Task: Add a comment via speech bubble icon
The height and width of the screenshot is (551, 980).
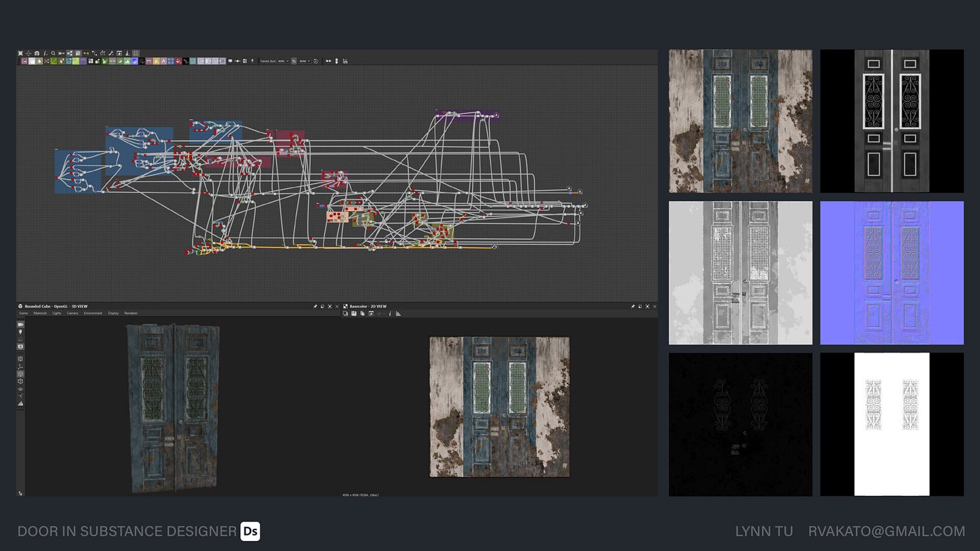Action: pyautogui.click(x=230, y=61)
